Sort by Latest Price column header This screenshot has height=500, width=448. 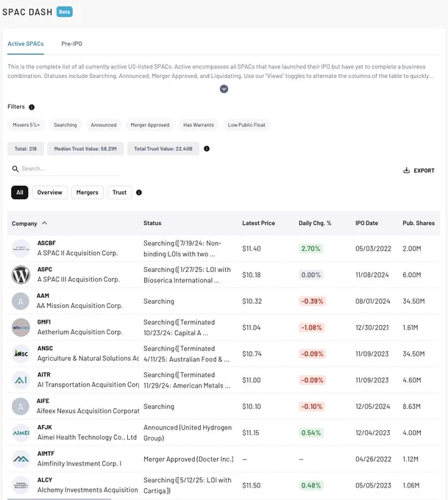tap(258, 224)
